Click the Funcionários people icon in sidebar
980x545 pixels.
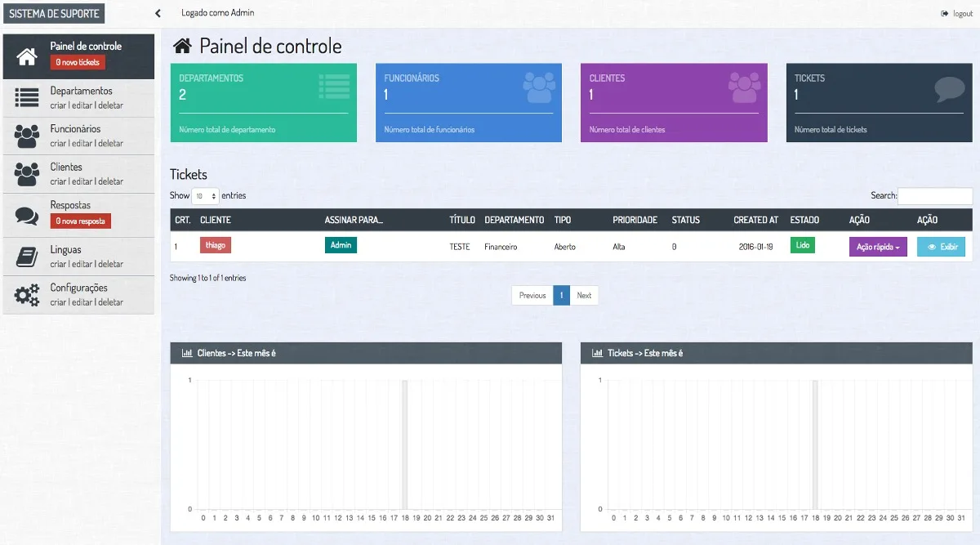[27, 136]
